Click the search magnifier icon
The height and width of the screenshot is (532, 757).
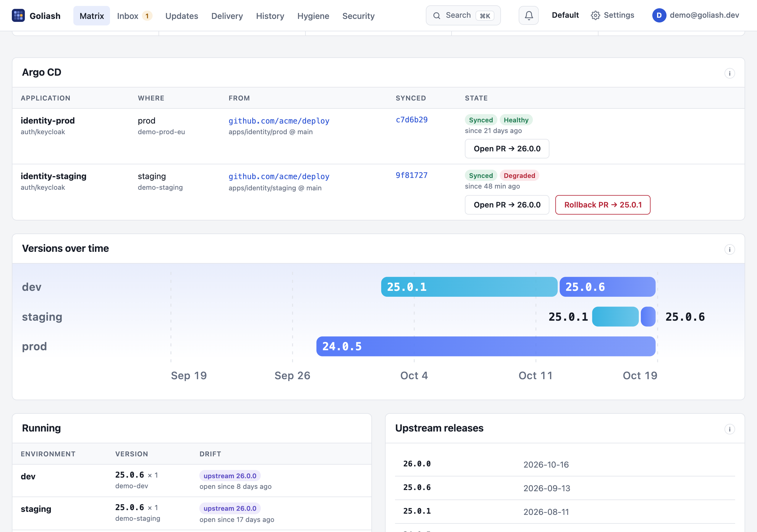tap(436, 15)
